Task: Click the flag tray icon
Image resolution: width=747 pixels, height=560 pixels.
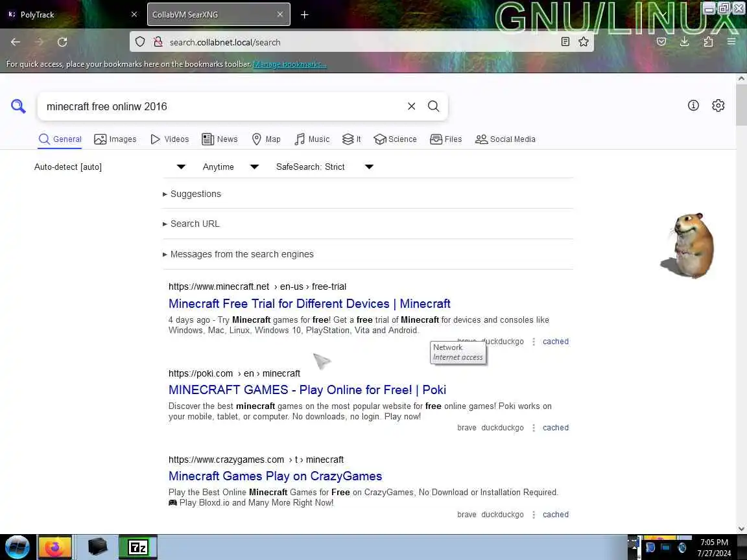Action: coord(650,547)
